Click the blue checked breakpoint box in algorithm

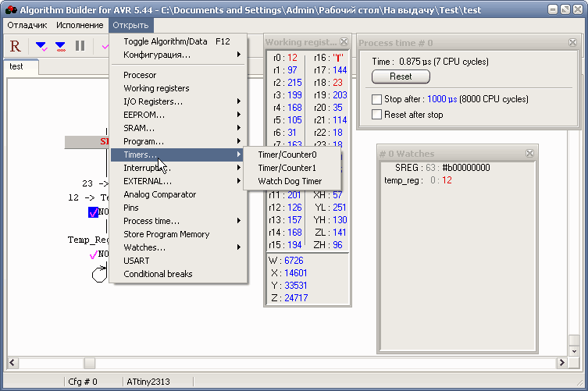[94, 211]
